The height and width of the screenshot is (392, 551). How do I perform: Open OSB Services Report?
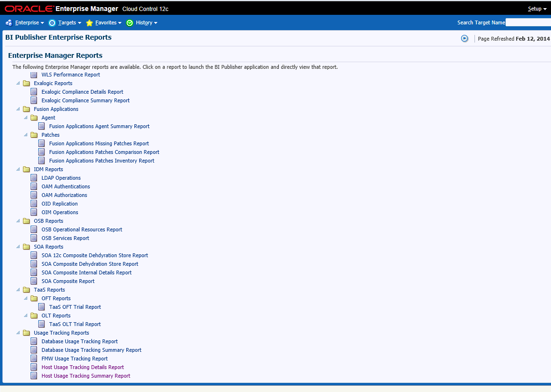(66, 238)
